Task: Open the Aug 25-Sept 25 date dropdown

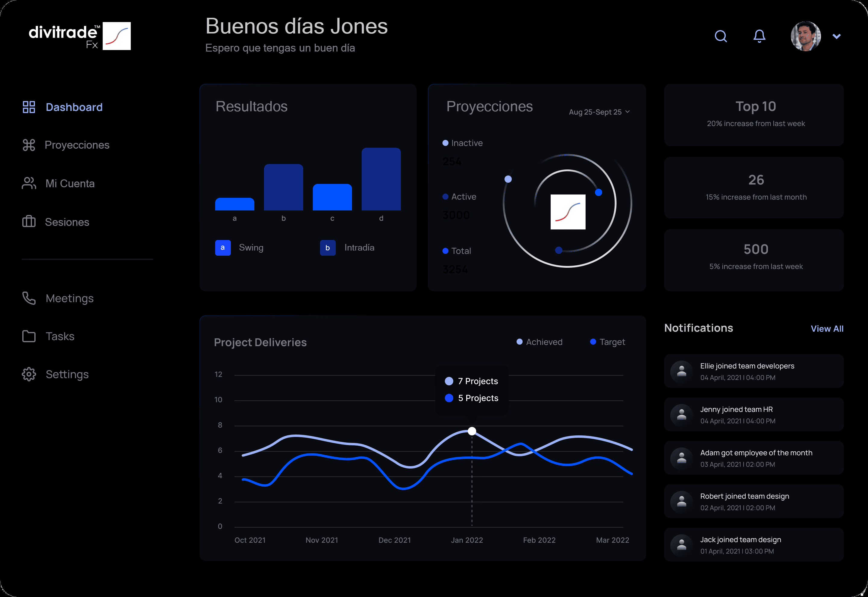Action: coord(599,112)
